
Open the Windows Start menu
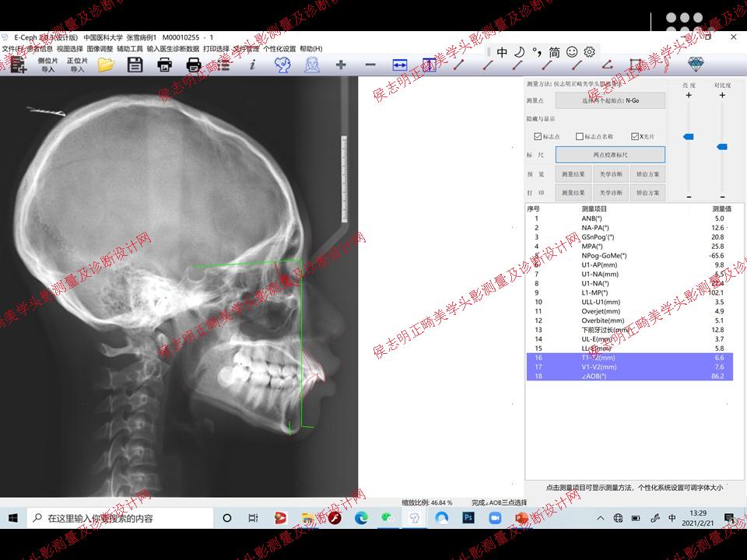(x=13, y=518)
